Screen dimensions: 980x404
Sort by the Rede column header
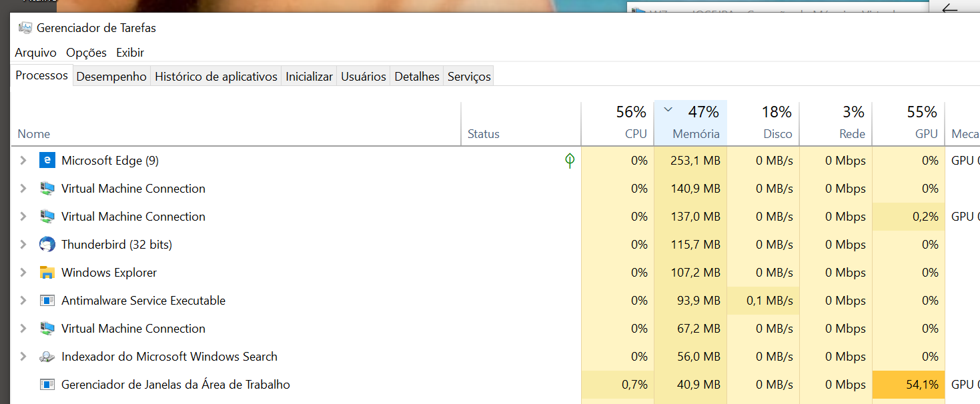click(x=836, y=124)
